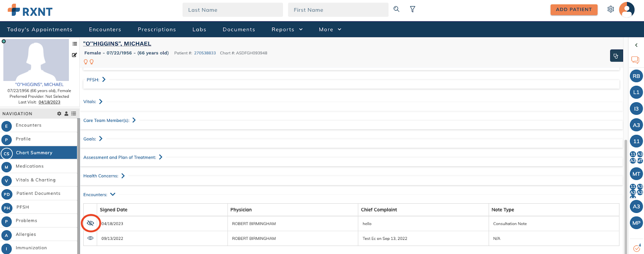Click the navigation settings gear icon
This screenshot has width=644, height=254.
point(59,114)
